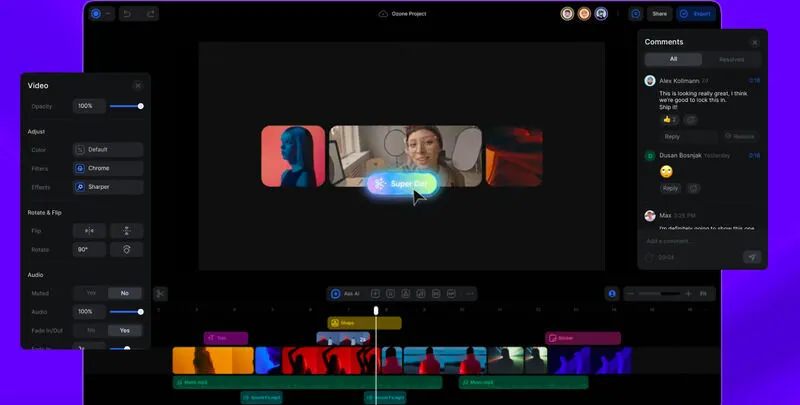Open the Color Default dropdown
Viewport: 800px width, 405px height.
pos(108,149)
